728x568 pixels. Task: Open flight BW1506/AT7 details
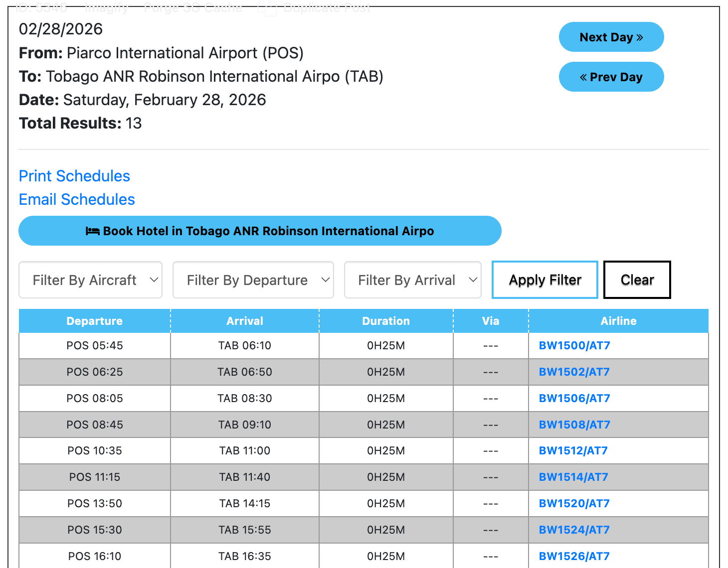pyautogui.click(x=574, y=399)
